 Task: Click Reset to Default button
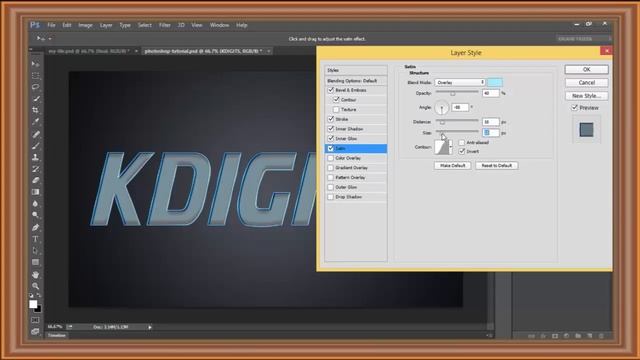click(x=496, y=165)
